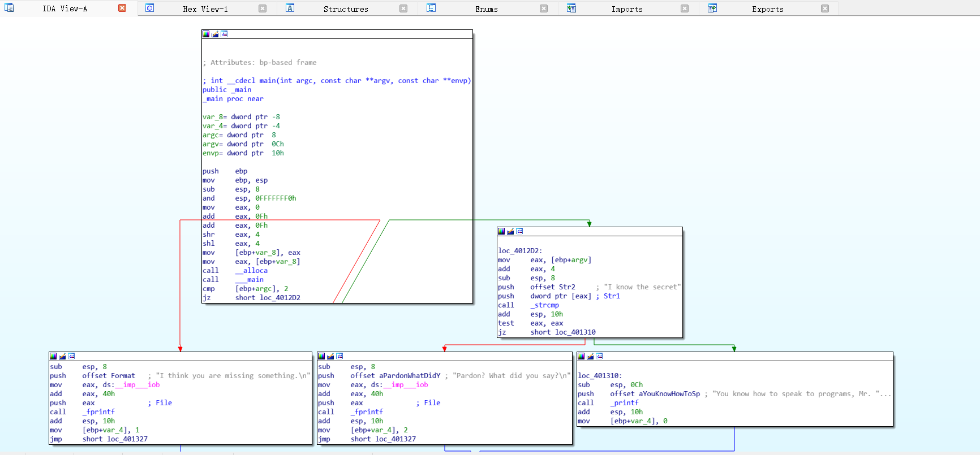Click the Str2 offset operand
The image size is (980, 455).
click(566, 287)
